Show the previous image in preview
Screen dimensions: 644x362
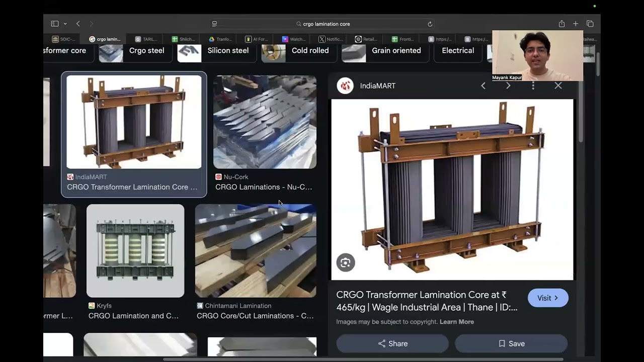pyautogui.click(x=483, y=86)
